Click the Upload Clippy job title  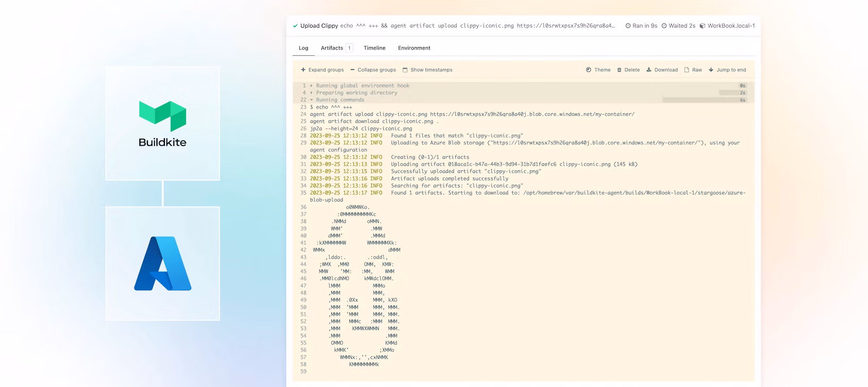tap(319, 26)
